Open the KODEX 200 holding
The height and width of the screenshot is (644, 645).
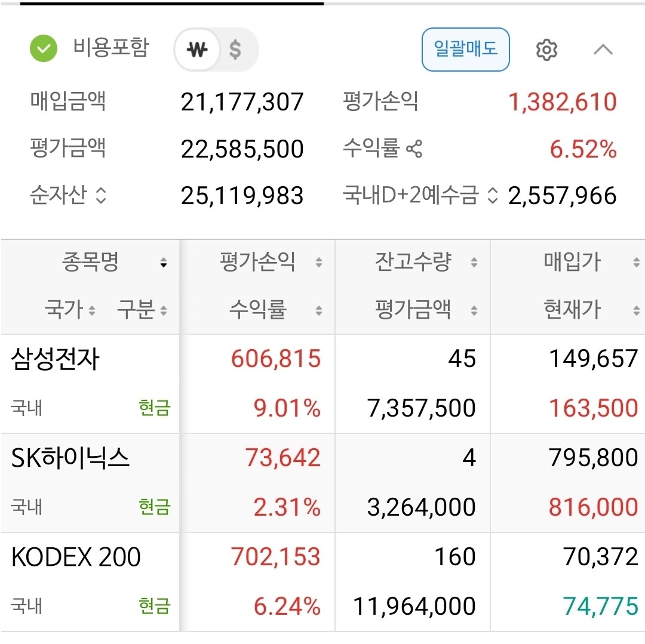76,558
